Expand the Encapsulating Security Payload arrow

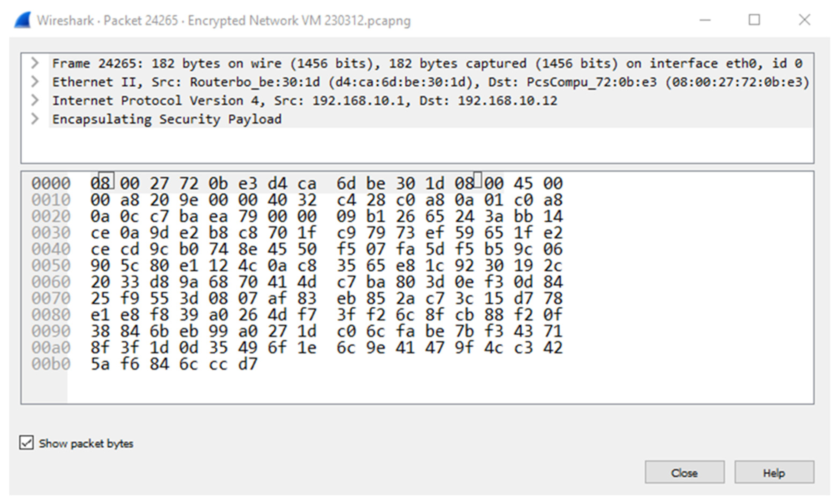point(35,119)
